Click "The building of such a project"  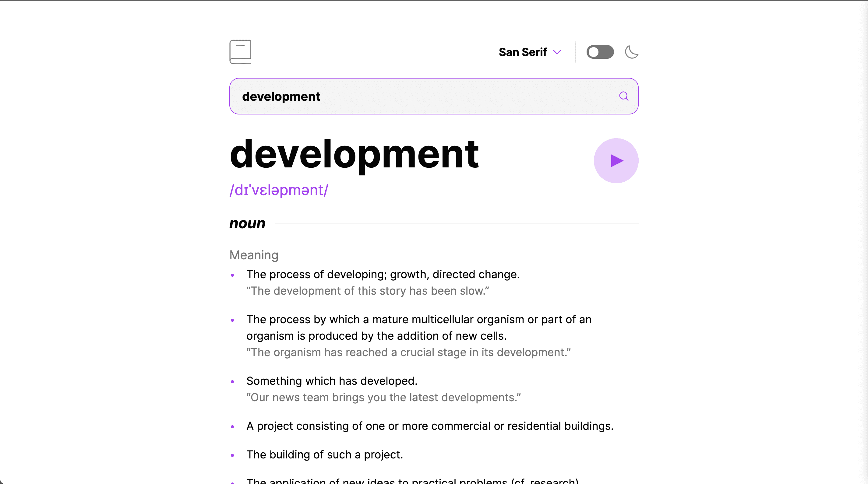324,455
